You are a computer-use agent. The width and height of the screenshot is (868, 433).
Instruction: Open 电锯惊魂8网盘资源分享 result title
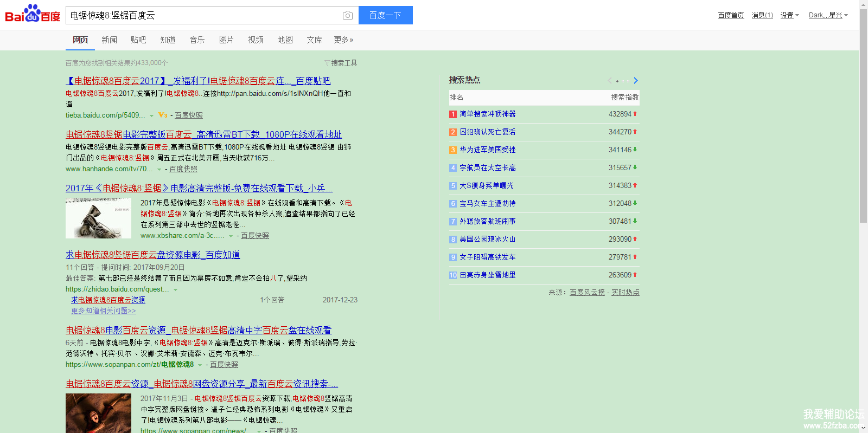pos(202,384)
